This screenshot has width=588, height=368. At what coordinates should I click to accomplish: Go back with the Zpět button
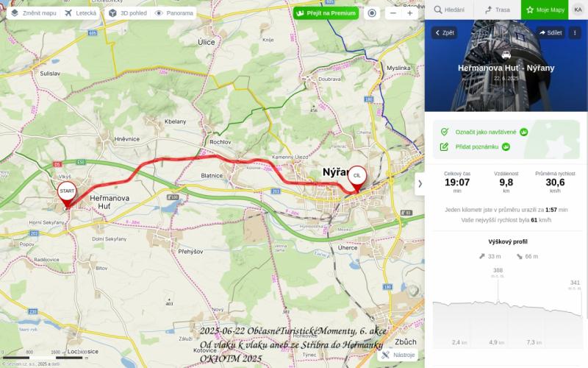pyautogui.click(x=445, y=32)
